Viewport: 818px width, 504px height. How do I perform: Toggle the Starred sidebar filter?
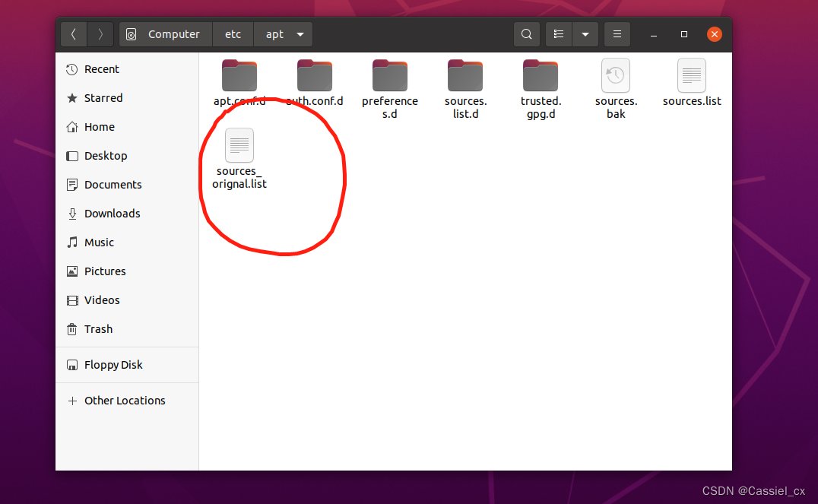[x=102, y=97]
